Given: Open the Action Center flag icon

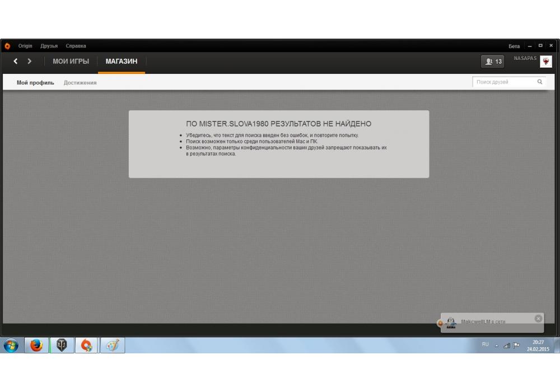Looking at the screenshot, I should coord(516,345).
